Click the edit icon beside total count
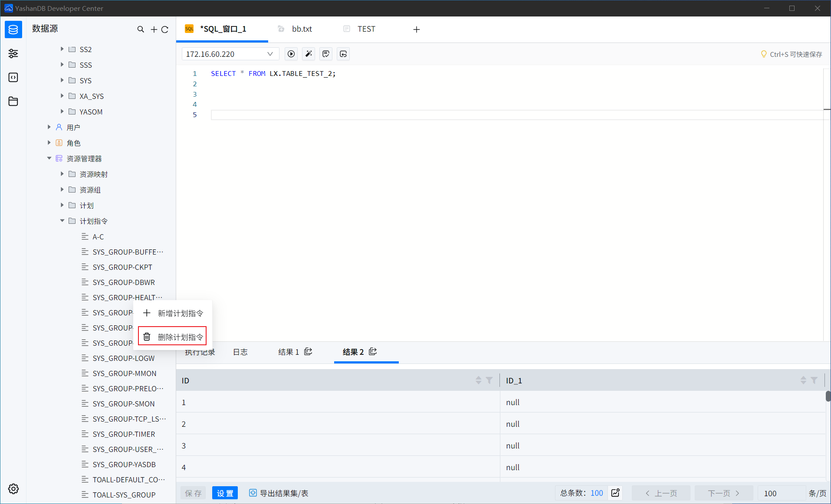Screen dimensions: 831x504 tap(615, 493)
